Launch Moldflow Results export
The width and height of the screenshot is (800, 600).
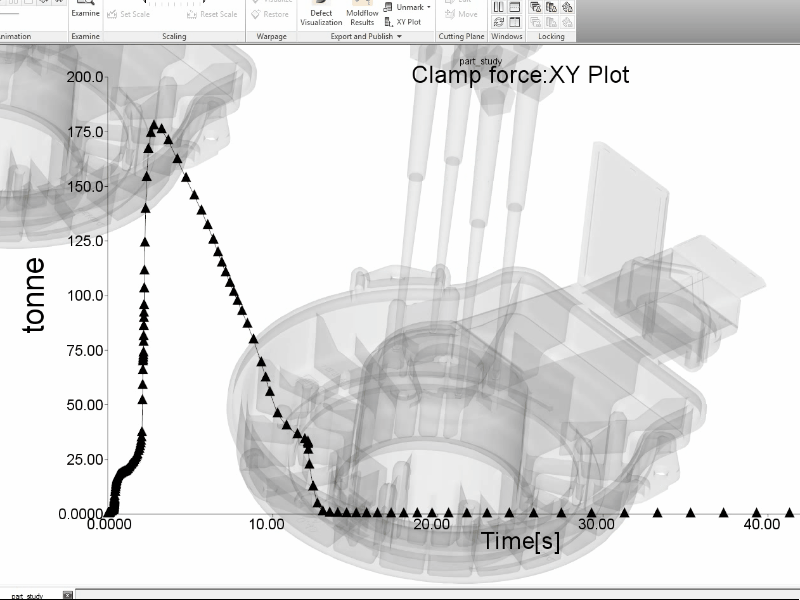pyautogui.click(x=362, y=13)
